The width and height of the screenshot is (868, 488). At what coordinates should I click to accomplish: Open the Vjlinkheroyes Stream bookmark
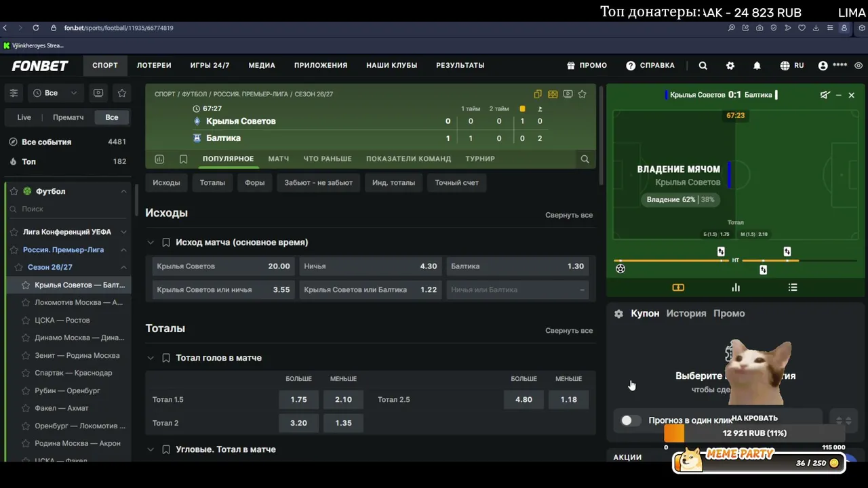click(33, 45)
